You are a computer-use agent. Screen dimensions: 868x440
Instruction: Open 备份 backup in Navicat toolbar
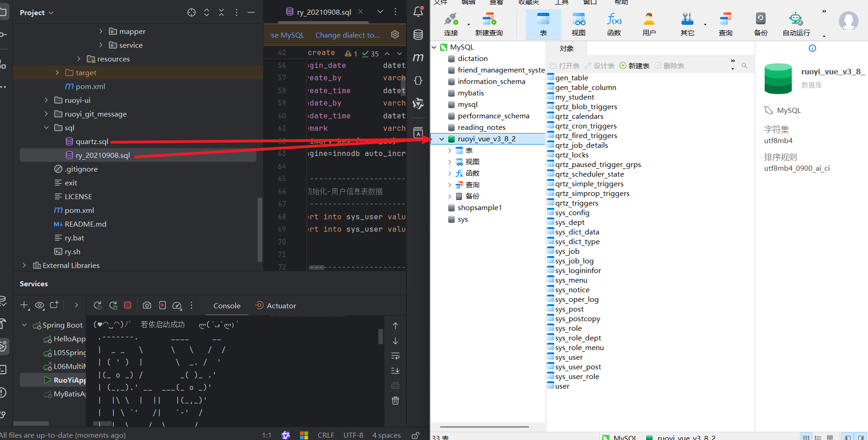click(x=761, y=24)
